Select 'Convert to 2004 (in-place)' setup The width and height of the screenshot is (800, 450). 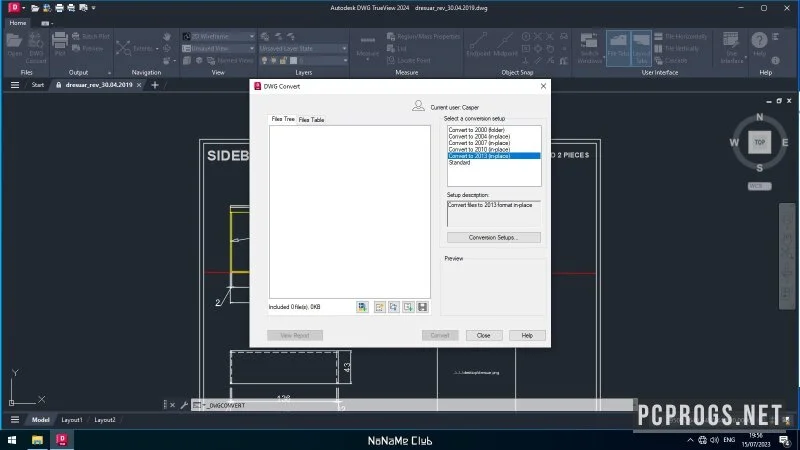479,137
